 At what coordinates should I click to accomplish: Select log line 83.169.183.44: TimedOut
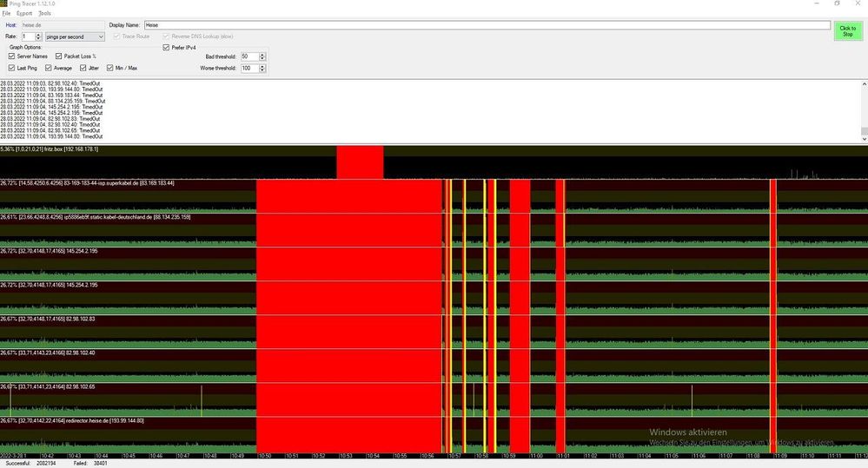pos(51,96)
